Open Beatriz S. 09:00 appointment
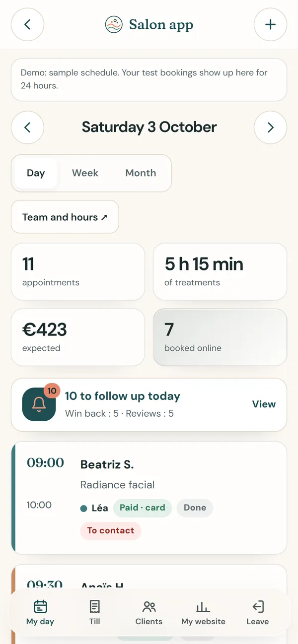The width and height of the screenshot is (298, 644). click(x=149, y=498)
